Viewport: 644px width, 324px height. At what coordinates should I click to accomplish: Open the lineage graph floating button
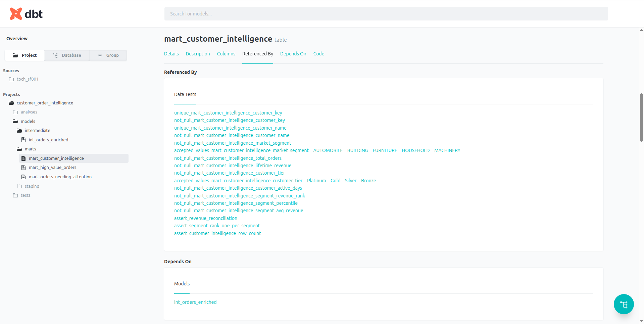pos(624,304)
